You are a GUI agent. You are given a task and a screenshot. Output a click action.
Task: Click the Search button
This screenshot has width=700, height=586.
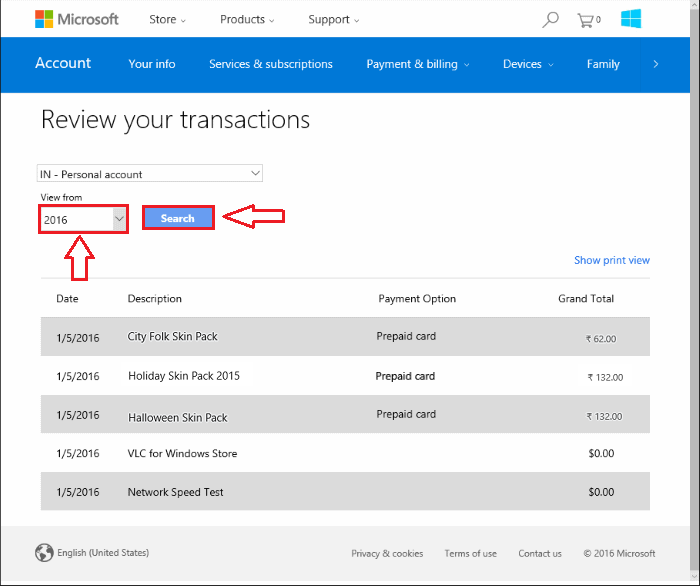178,218
